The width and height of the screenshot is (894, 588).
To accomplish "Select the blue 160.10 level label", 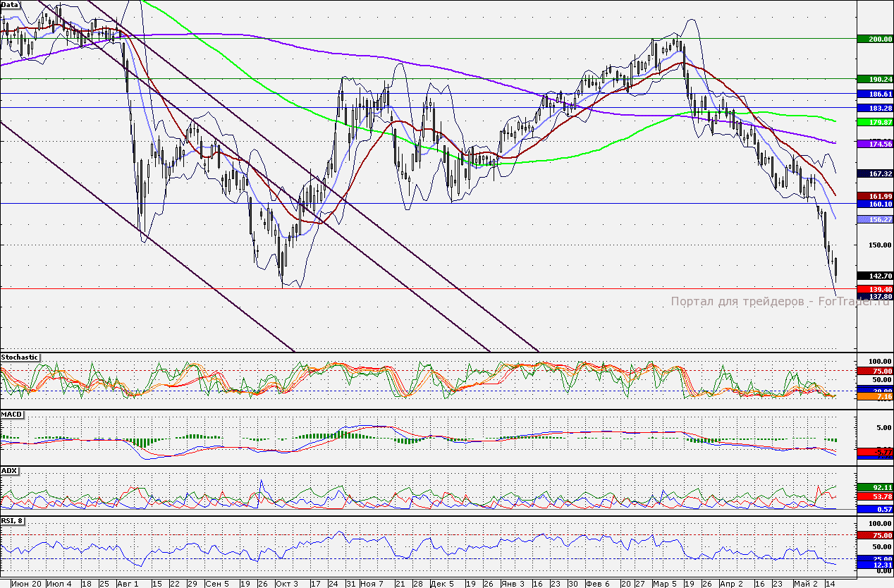I will click(875, 204).
